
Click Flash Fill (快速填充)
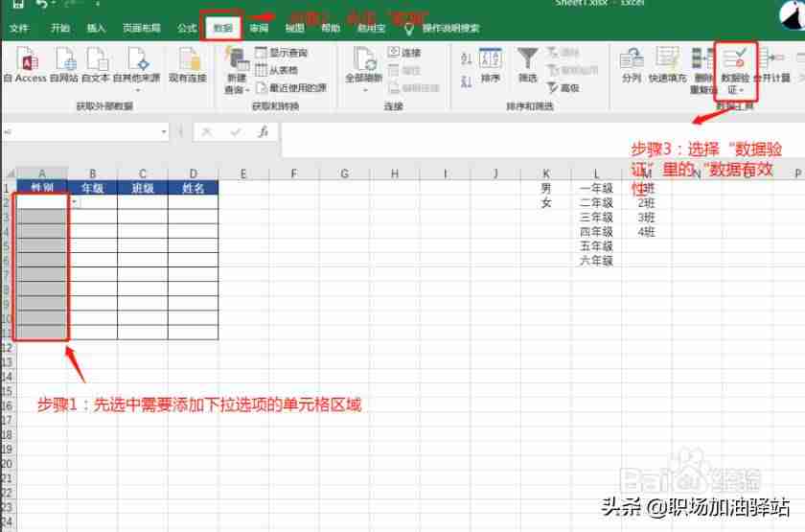tap(667, 65)
